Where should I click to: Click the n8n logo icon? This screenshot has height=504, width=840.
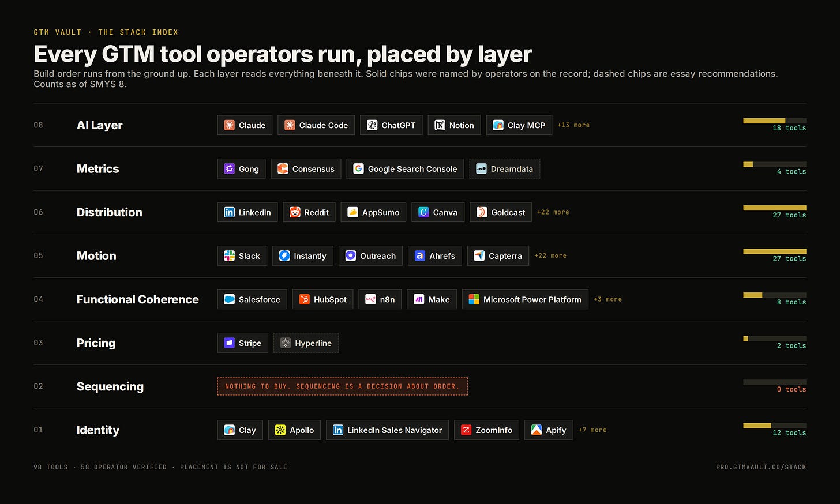click(370, 299)
